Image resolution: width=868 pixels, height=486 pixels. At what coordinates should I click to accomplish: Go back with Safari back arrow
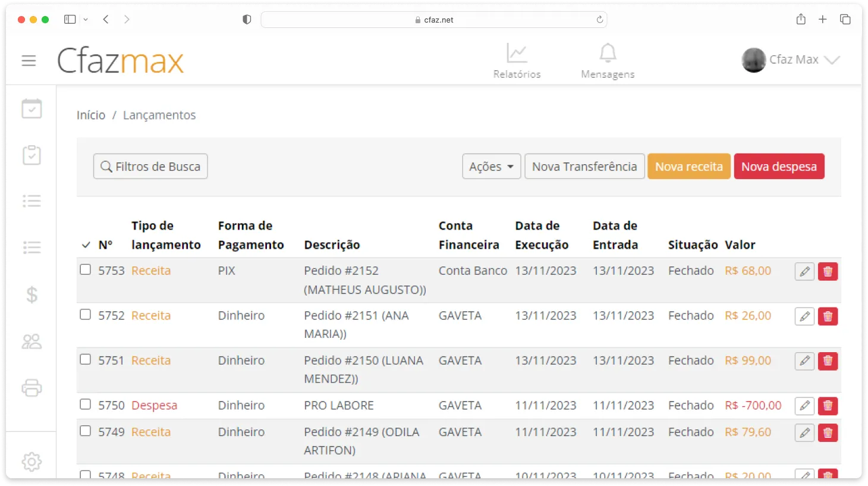point(106,20)
